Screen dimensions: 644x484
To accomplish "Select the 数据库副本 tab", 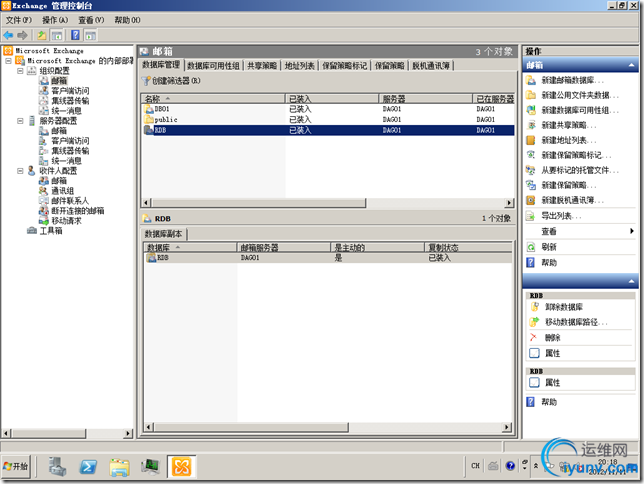I will tap(163, 234).
